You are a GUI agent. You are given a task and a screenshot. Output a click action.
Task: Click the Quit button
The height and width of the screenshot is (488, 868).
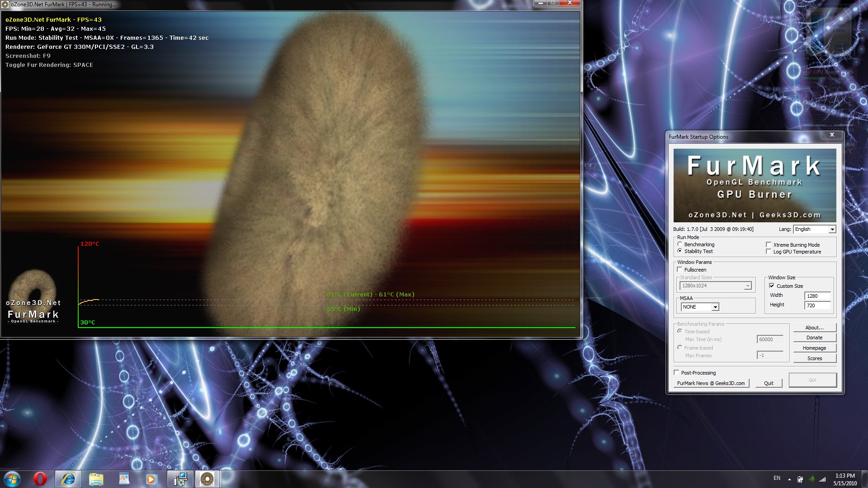[769, 383]
